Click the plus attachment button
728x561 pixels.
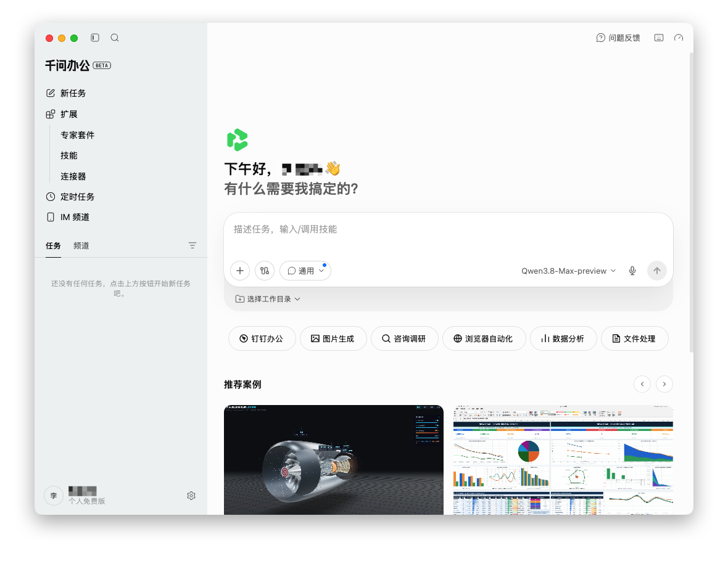(240, 271)
